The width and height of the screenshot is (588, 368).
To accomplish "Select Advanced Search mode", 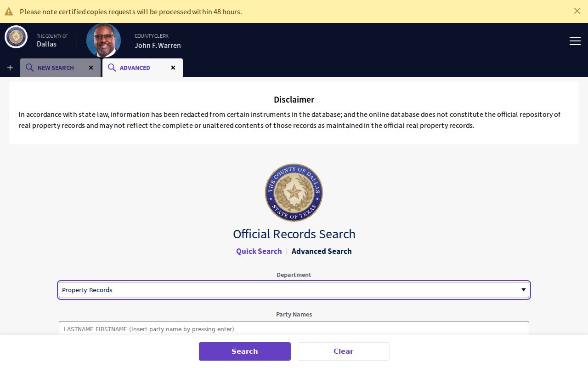I will coord(322,251).
